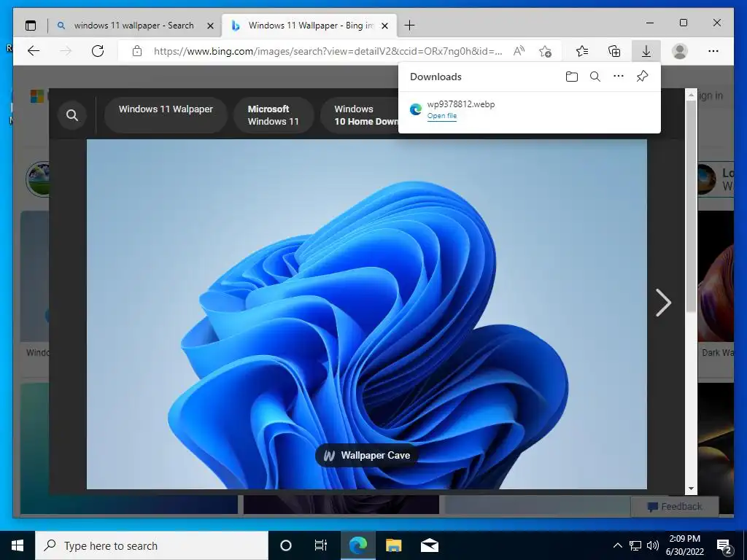The height and width of the screenshot is (560, 747).
Task: Click the scroll up arrow of viewer scrollbar
Action: coord(692,95)
